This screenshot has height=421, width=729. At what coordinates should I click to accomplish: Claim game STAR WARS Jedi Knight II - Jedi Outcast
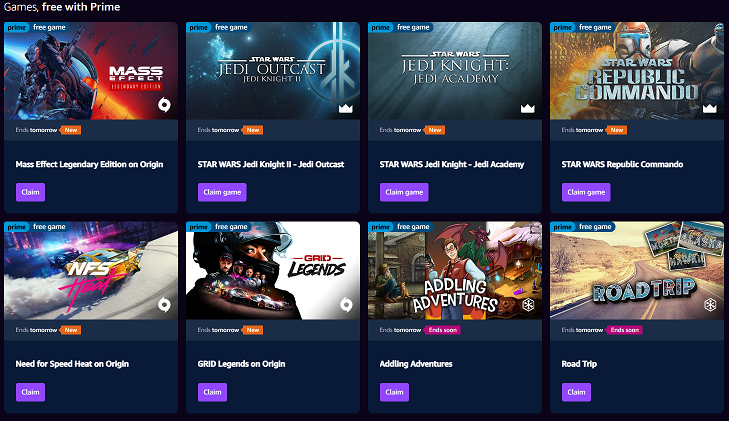[222, 192]
